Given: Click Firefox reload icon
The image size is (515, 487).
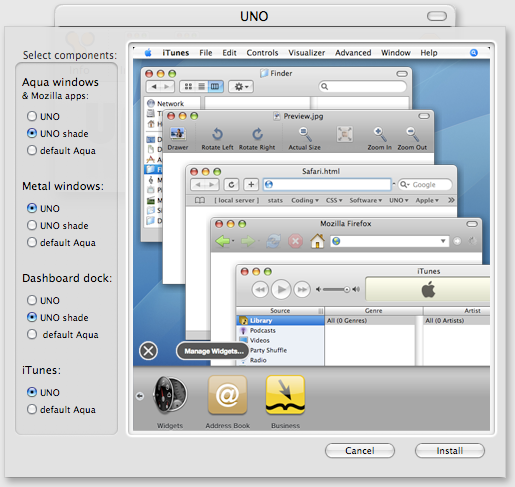Looking at the screenshot, I should click(273, 241).
